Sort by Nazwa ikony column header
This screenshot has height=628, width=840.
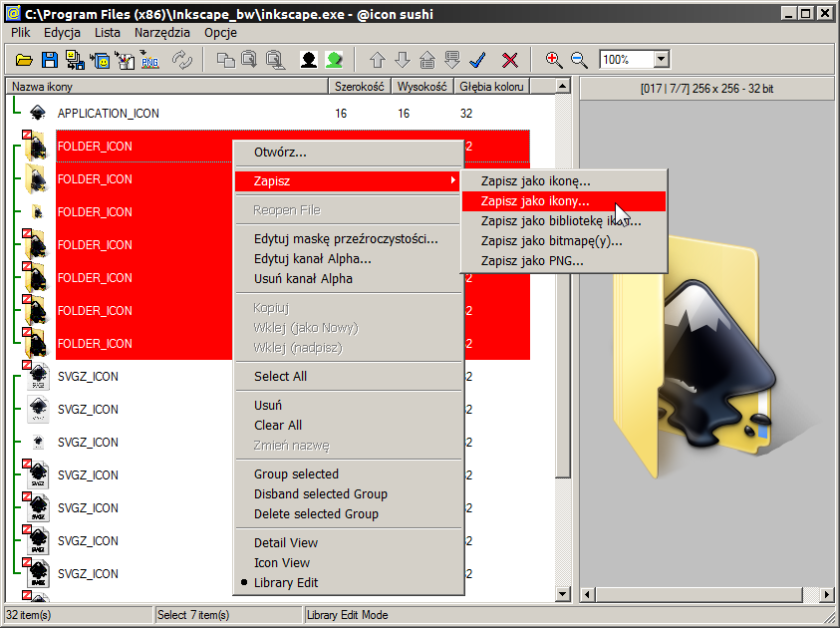tap(166, 87)
